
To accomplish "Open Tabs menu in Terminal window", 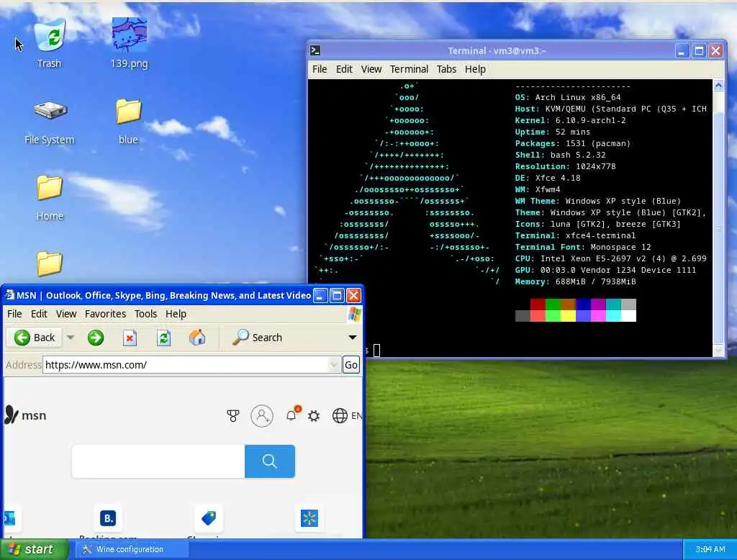I will [x=446, y=69].
